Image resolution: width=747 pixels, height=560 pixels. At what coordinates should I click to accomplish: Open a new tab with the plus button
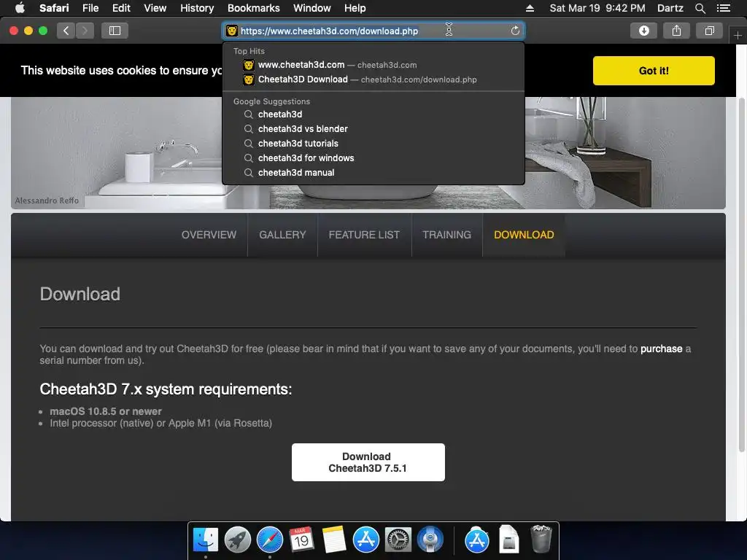pyautogui.click(x=738, y=35)
